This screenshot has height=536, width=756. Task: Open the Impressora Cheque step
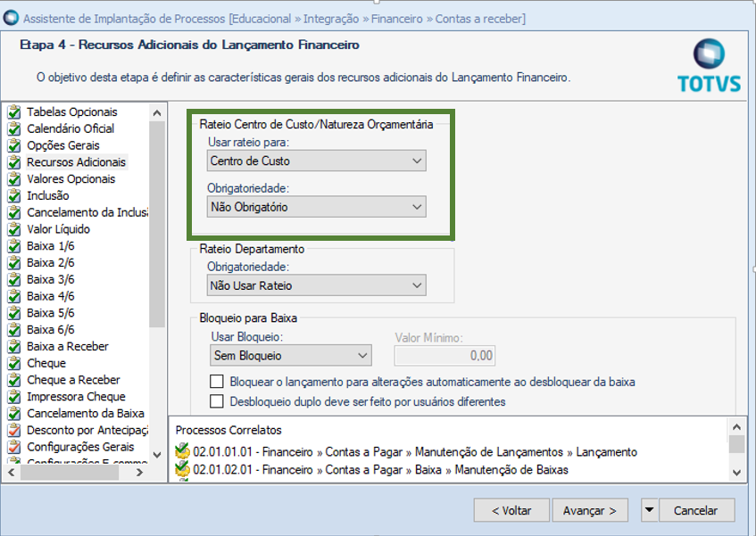pos(76,397)
